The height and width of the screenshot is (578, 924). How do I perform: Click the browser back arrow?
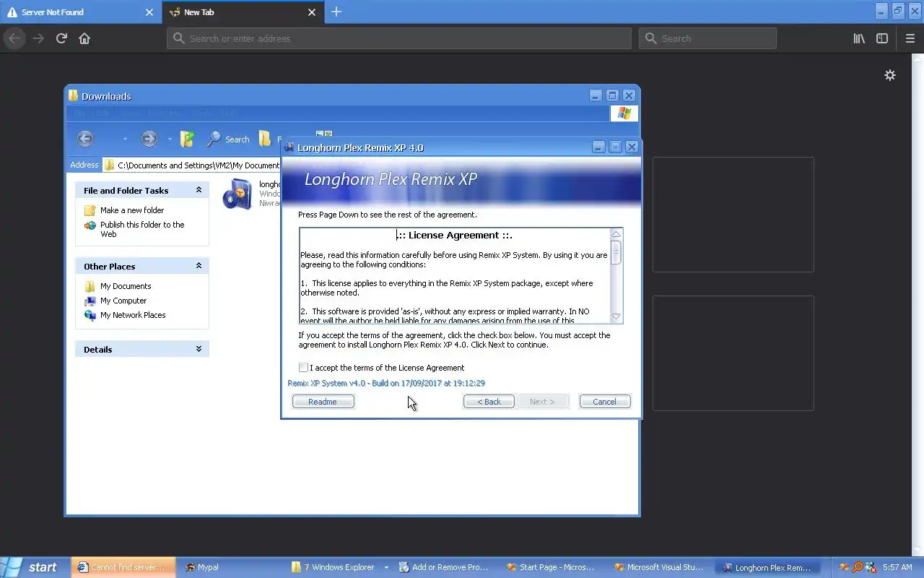[14, 38]
